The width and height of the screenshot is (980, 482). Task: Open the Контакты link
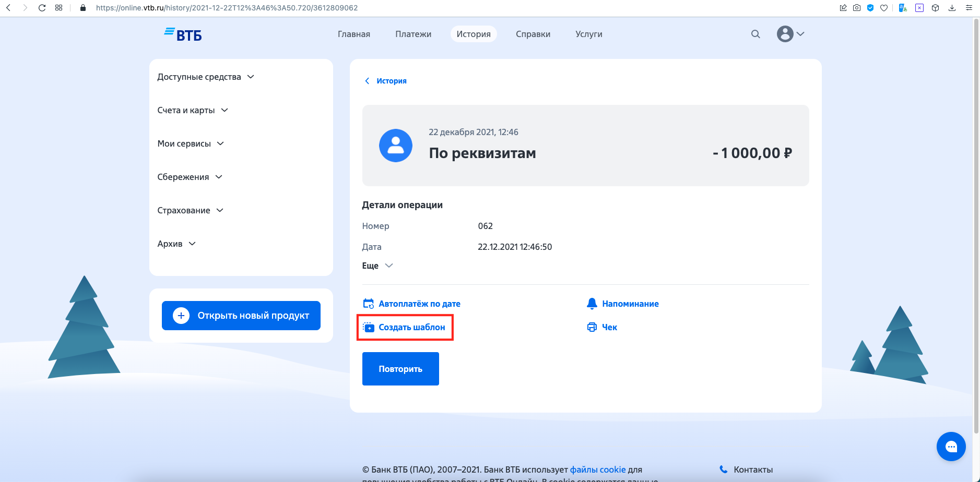(753, 469)
